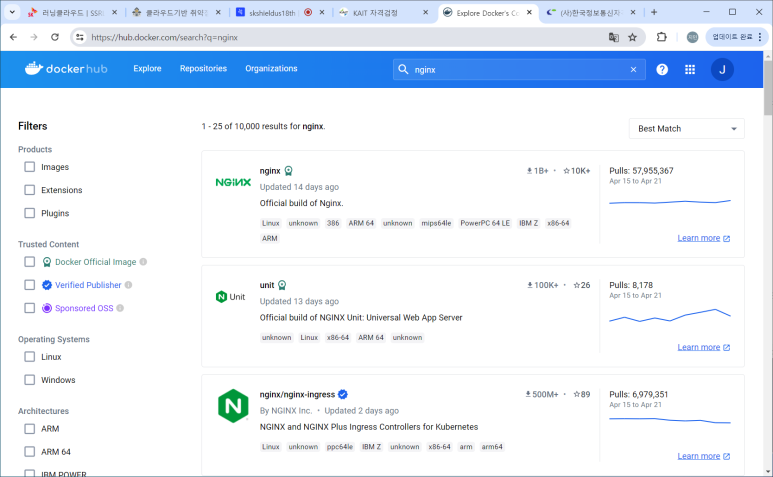The height and width of the screenshot is (477, 773).
Task: Check the Extensions filter
Action: [x=30, y=190]
